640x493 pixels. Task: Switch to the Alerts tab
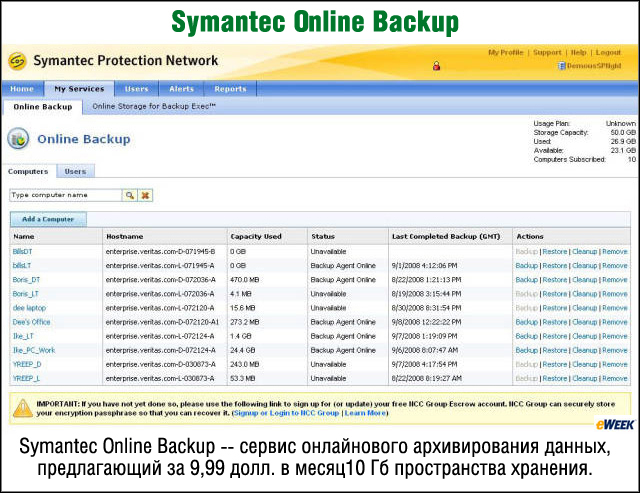[x=181, y=89]
